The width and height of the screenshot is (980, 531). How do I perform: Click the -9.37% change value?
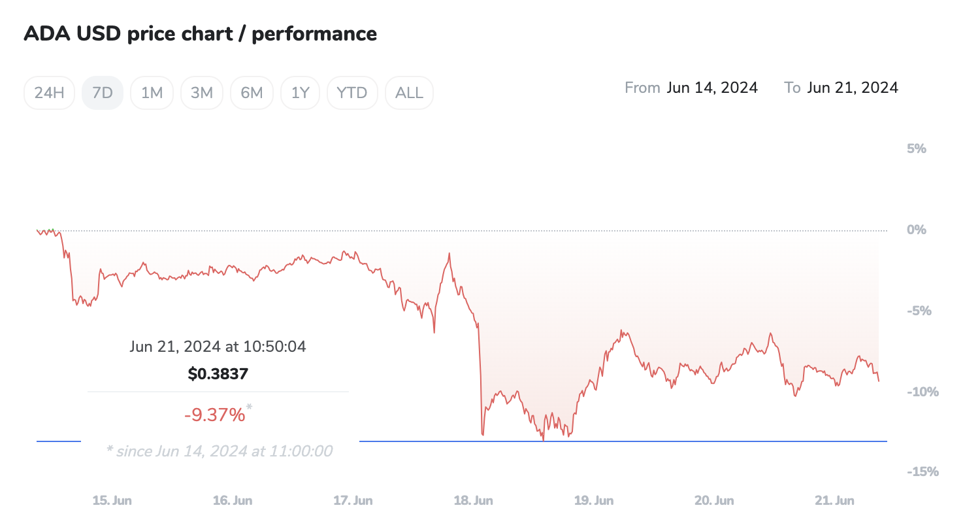coord(214,414)
